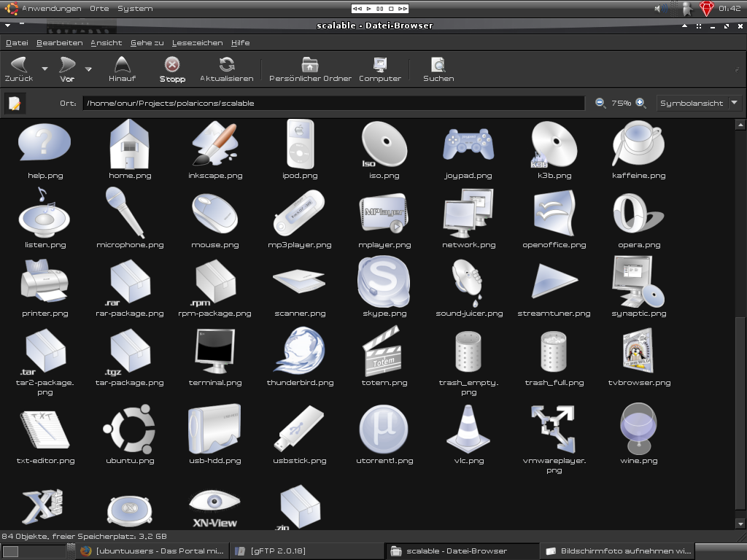Image resolution: width=747 pixels, height=560 pixels.
Task: Open the Anwendungen panel menu
Action: pyautogui.click(x=52, y=9)
